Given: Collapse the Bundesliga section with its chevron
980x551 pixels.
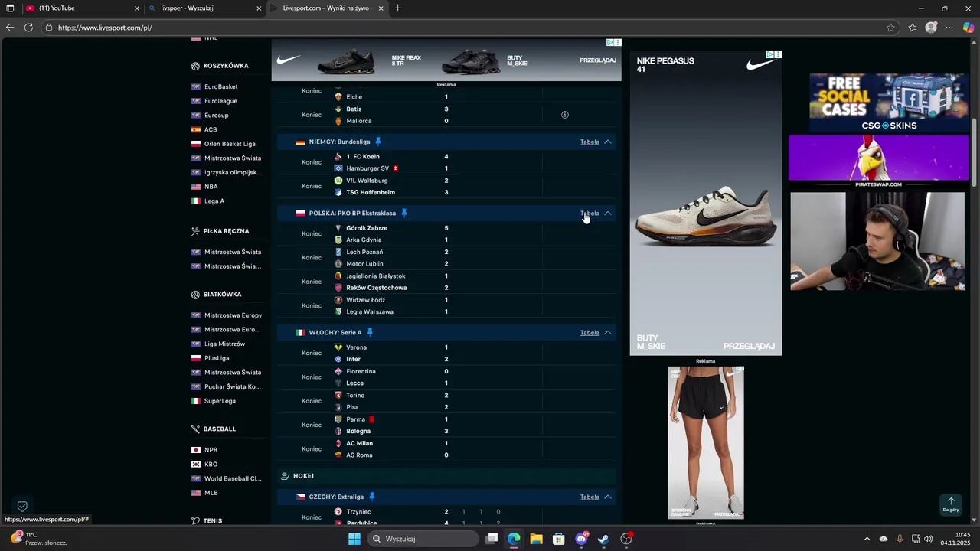Looking at the screenshot, I should [608, 142].
